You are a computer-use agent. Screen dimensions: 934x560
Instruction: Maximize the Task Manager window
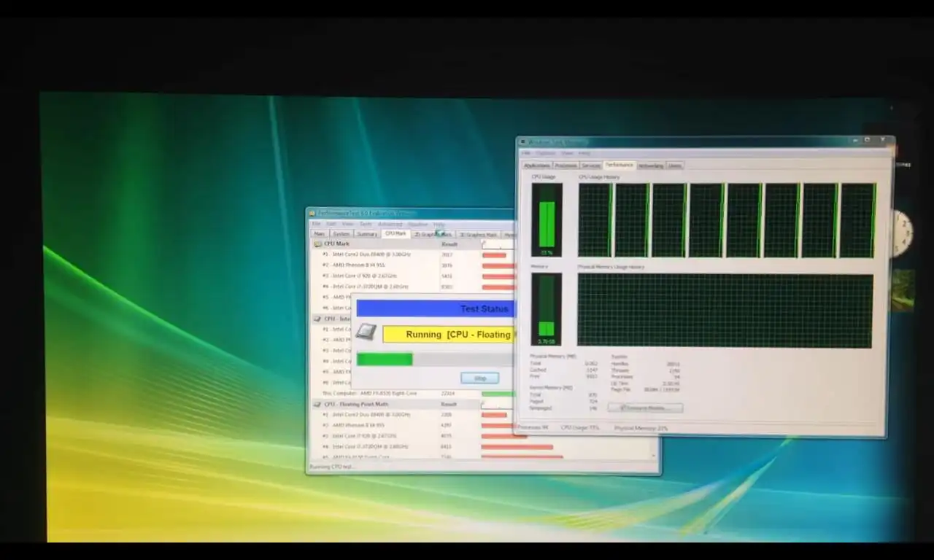866,140
